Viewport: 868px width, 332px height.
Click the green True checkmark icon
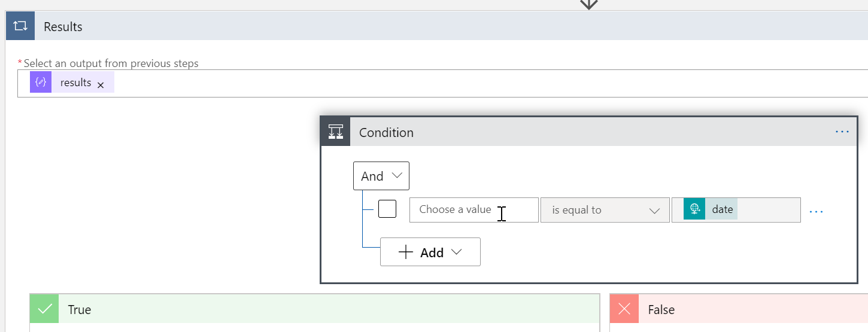[44, 309]
